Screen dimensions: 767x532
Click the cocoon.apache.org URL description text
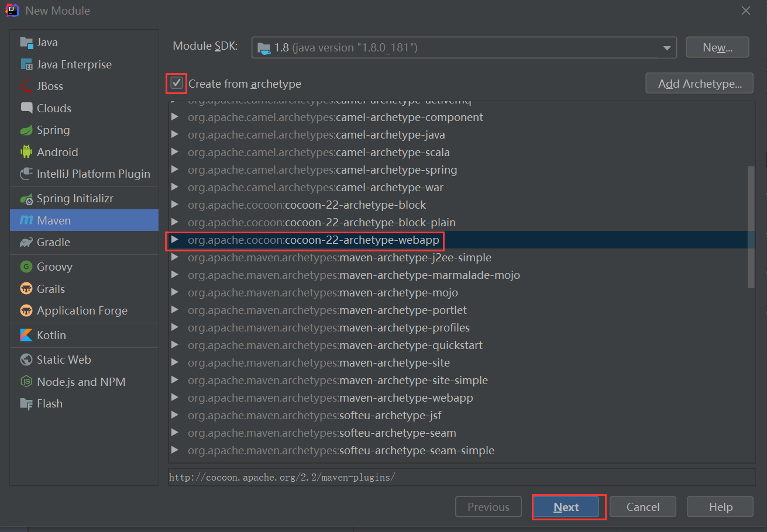pos(282,477)
